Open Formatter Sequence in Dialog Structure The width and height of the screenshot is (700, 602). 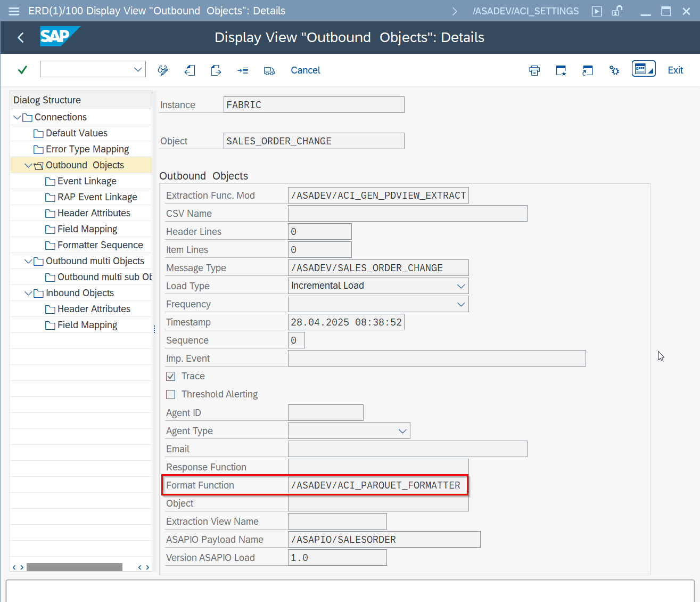(x=100, y=245)
